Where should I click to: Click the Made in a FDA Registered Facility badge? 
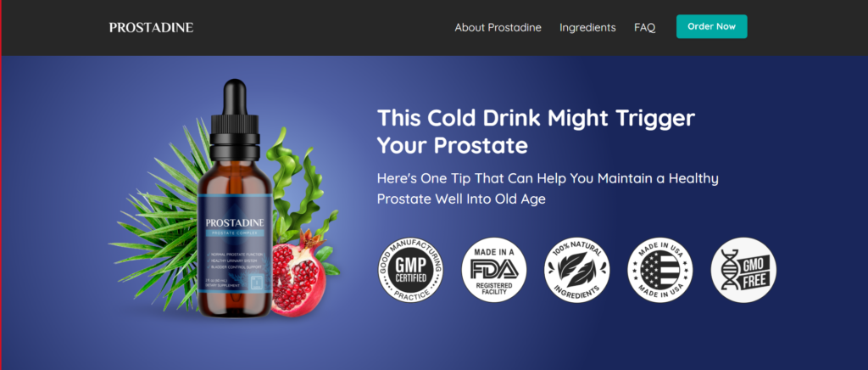pyautogui.click(x=494, y=270)
